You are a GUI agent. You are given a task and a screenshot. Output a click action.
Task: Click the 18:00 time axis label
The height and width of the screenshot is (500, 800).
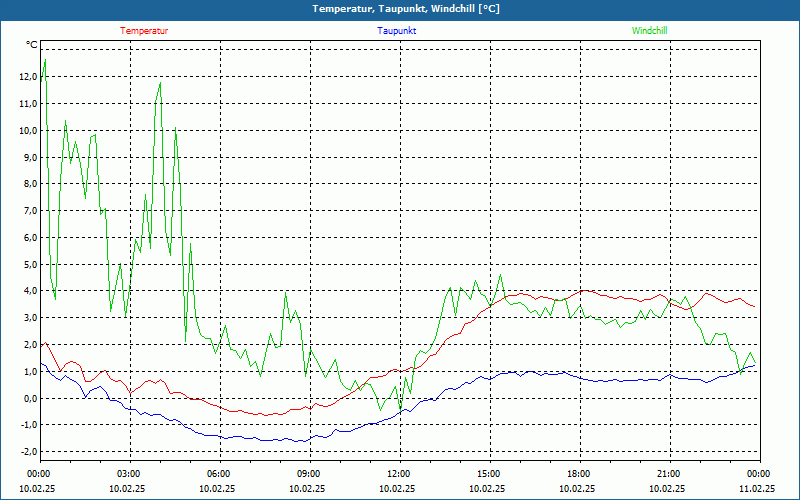tap(578, 474)
